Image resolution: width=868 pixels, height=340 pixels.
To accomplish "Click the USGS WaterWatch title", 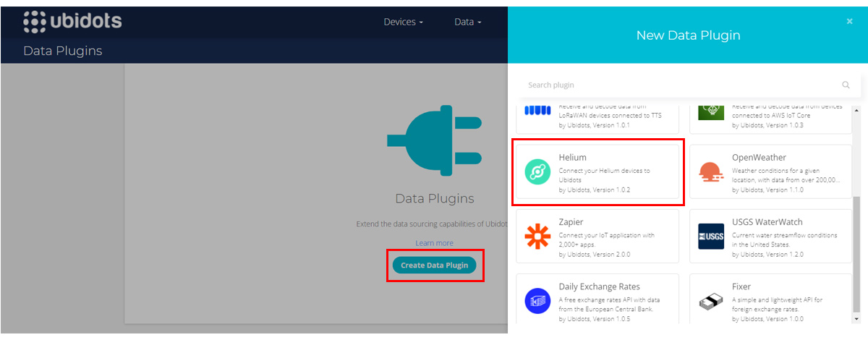I will point(767,222).
